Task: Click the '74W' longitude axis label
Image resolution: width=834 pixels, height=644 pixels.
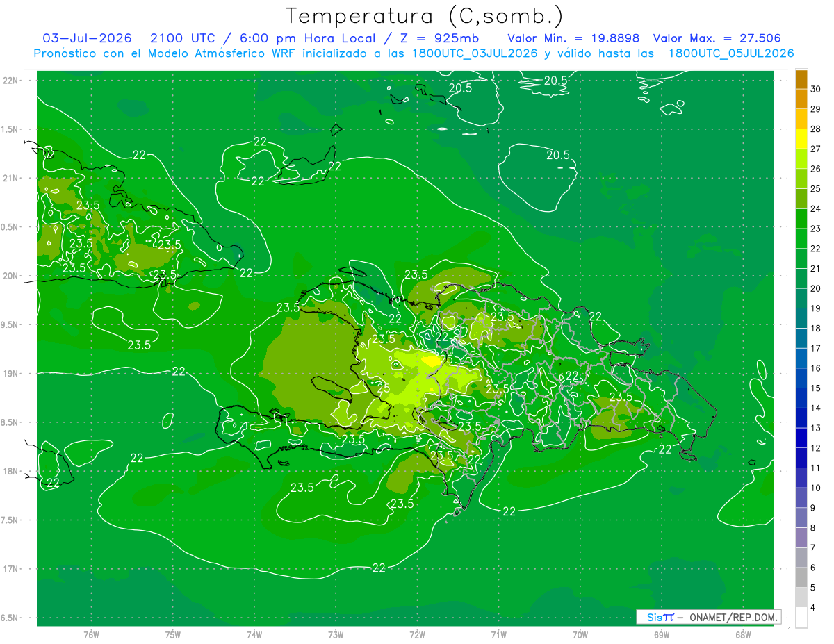Action: 254,635
